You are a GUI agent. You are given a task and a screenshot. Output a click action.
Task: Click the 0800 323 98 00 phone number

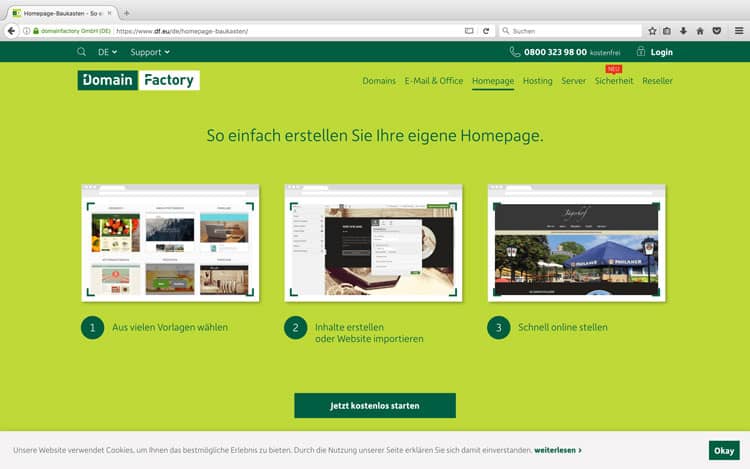click(x=555, y=52)
